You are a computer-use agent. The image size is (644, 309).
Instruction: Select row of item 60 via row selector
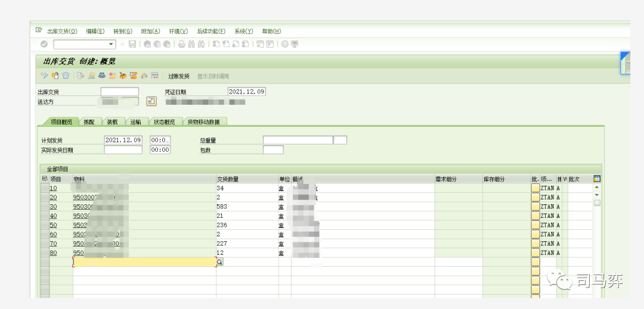pyautogui.click(x=45, y=235)
